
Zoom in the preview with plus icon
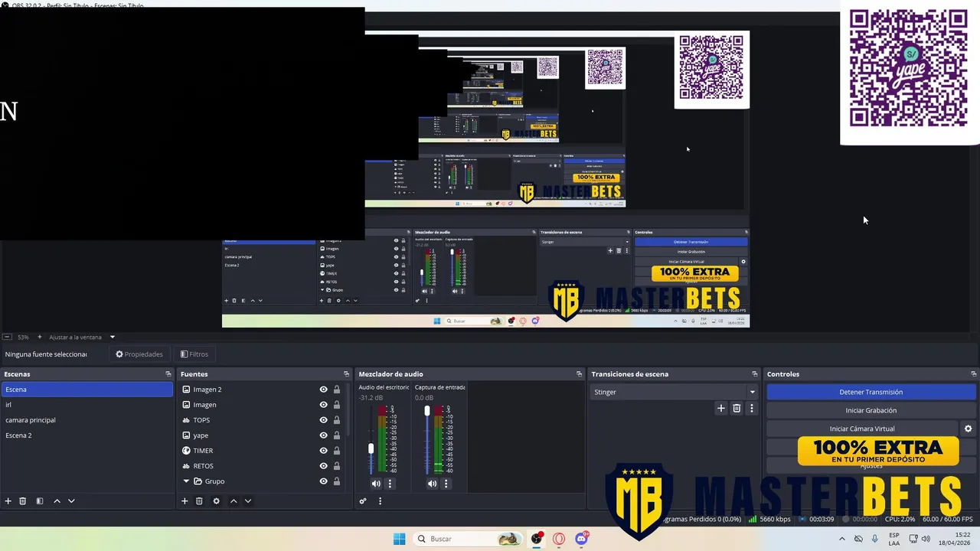click(x=40, y=337)
